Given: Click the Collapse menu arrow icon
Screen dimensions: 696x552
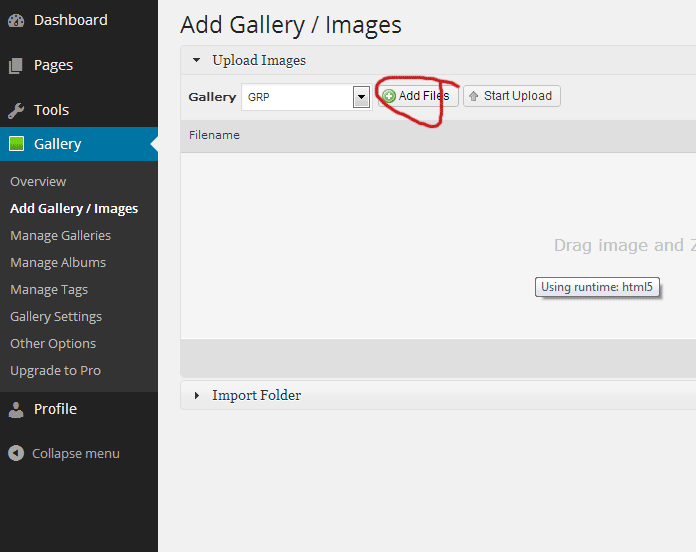Looking at the screenshot, I should (x=16, y=453).
